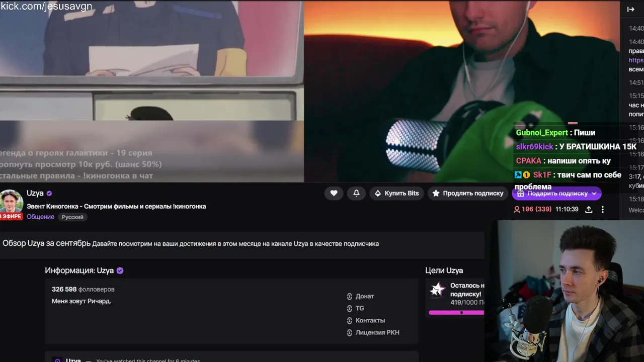Open the Донат link
This screenshot has height=362, width=644.
(365, 296)
